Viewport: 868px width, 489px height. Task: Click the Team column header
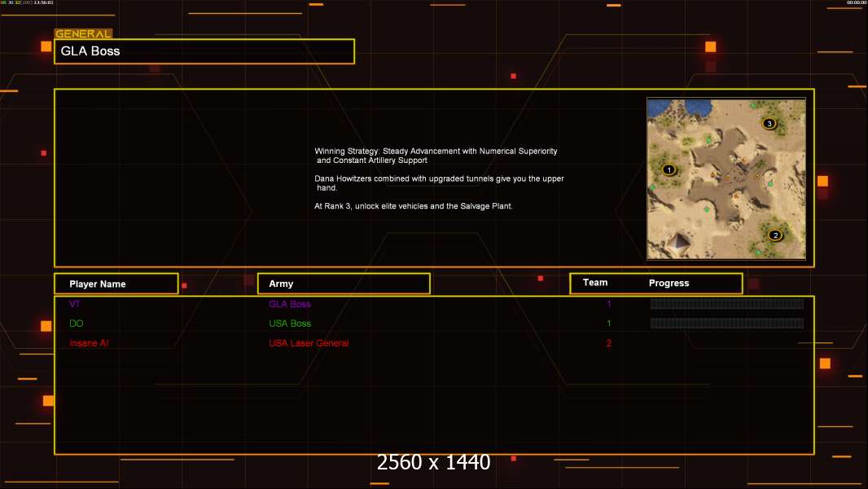pos(595,283)
